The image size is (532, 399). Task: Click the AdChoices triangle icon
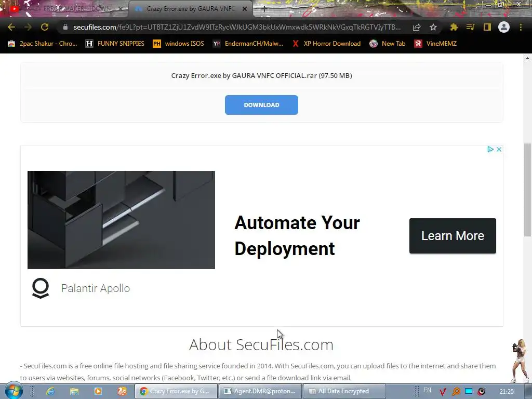point(490,149)
